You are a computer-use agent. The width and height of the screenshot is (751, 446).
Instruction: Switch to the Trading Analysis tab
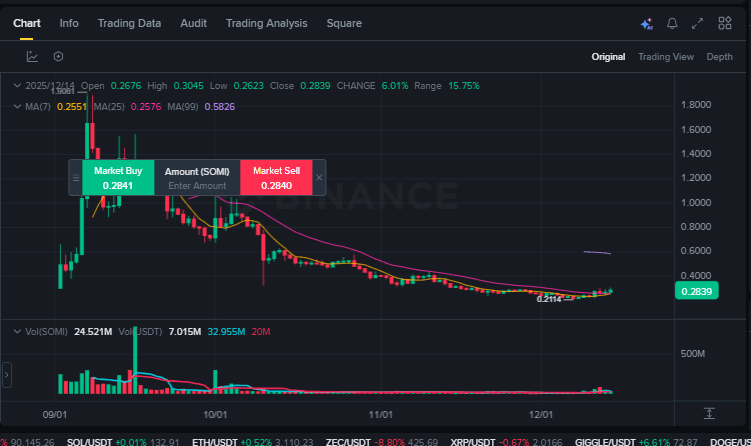(266, 23)
